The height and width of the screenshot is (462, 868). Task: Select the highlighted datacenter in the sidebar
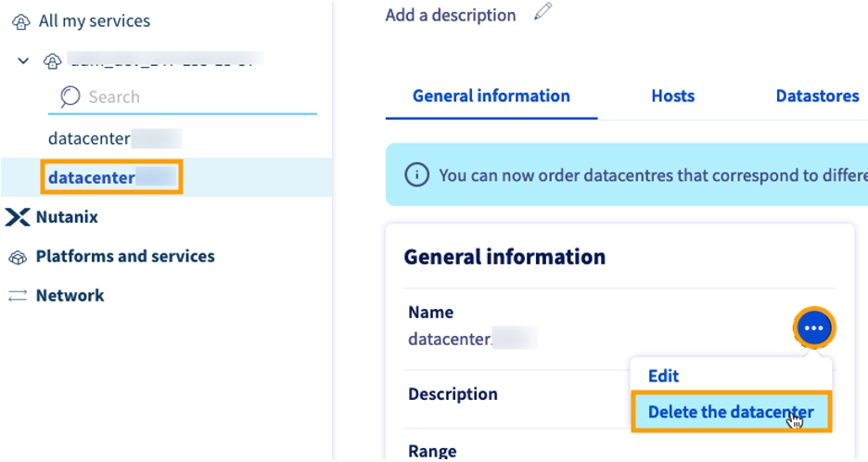click(x=112, y=177)
